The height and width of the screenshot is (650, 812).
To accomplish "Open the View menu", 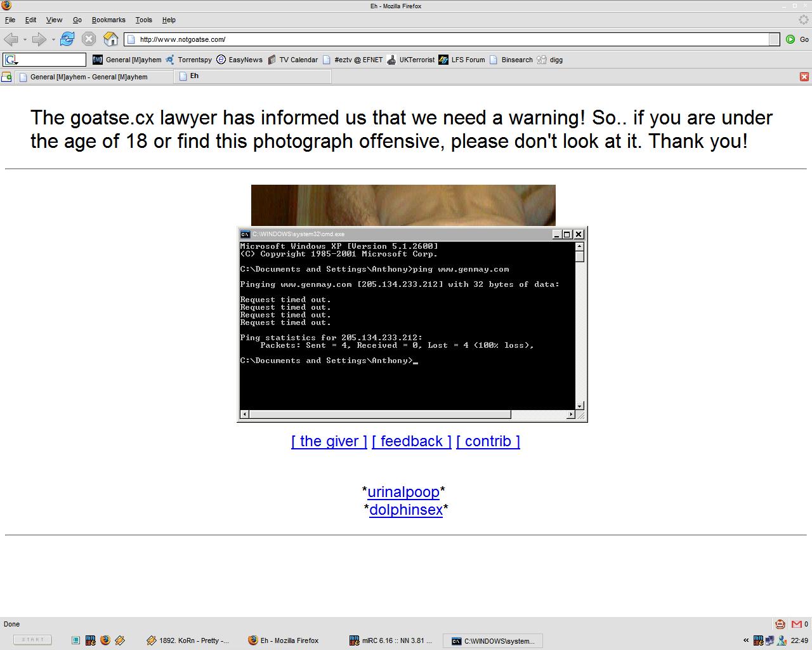I will [54, 20].
